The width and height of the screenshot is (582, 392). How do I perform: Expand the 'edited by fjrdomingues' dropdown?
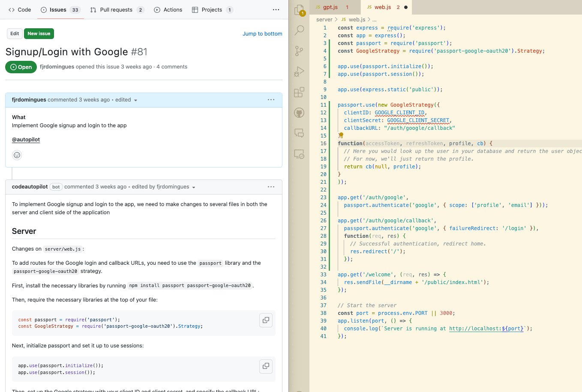(x=194, y=187)
